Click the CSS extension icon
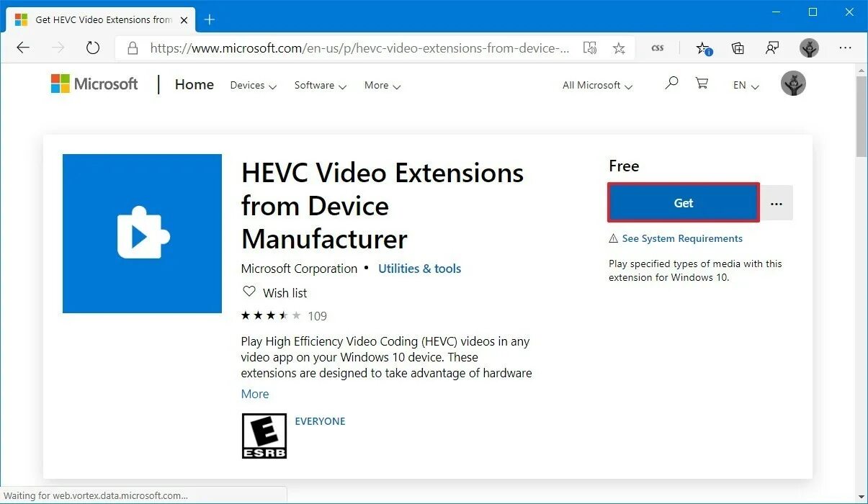This screenshot has width=868, height=504. click(658, 48)
